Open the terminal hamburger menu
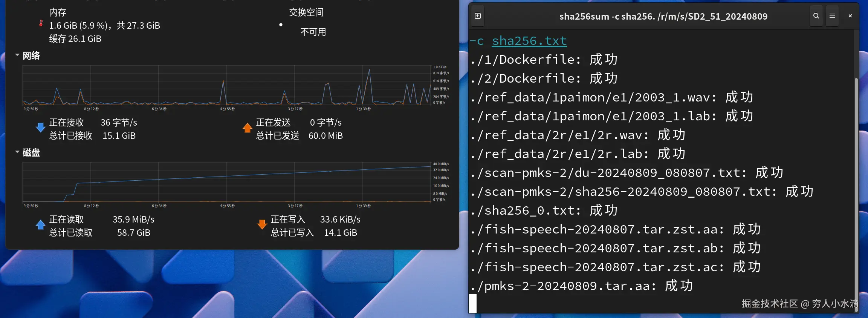Image resolution: width=868 pixels, height=318 pixels. [832, 16]
